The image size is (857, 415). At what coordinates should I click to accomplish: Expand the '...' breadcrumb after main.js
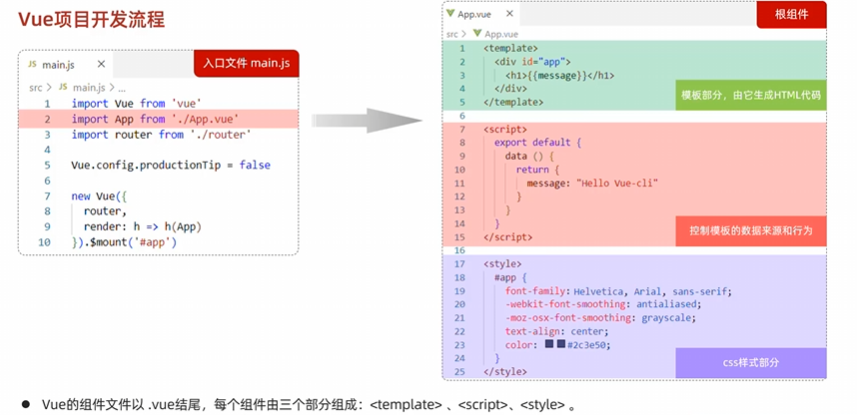tap(121, 87)
